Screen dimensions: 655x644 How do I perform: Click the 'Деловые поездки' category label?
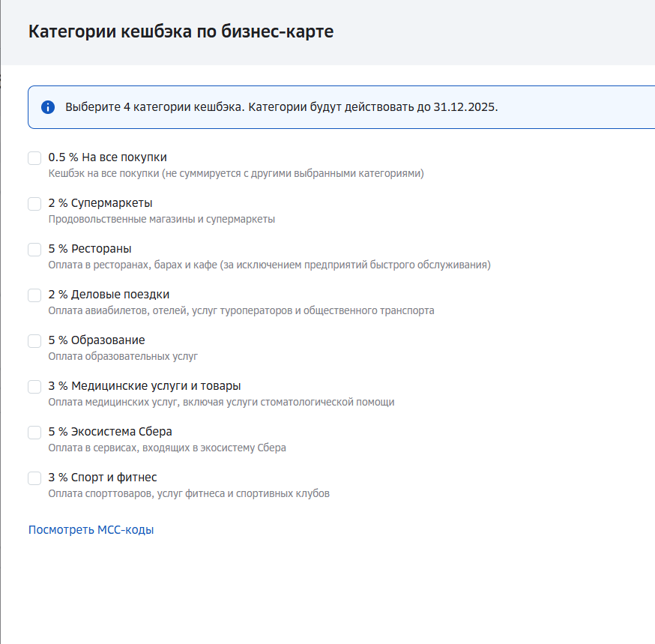pyautogui.click(x=109, y=295)
